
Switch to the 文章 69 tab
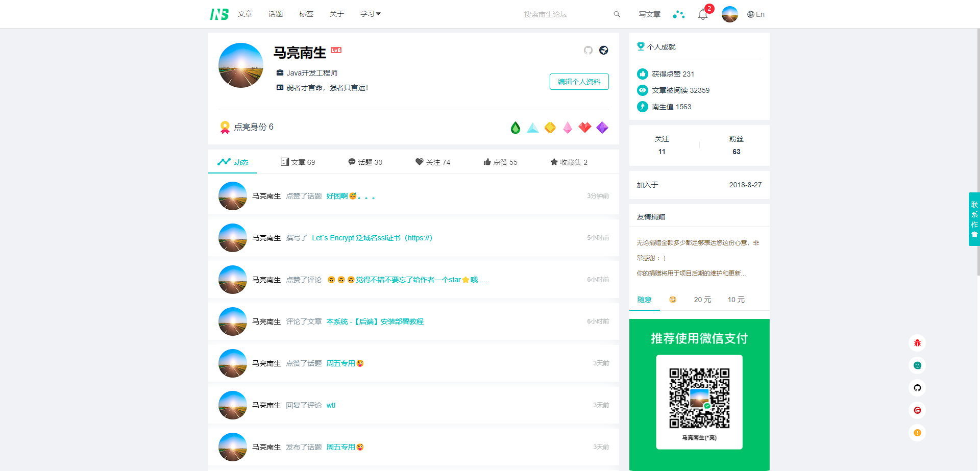pyautogui.click(x=298, y=162)
